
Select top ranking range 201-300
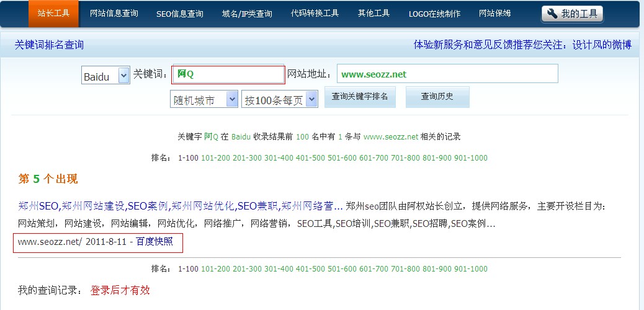coord(247,158)
